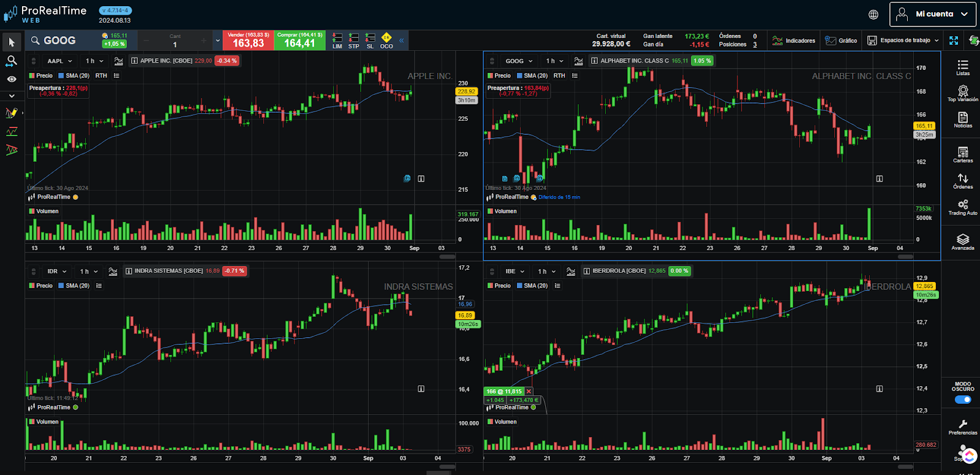Click info icon beside IBERDROLA [CBOE]

coord(587,271)
